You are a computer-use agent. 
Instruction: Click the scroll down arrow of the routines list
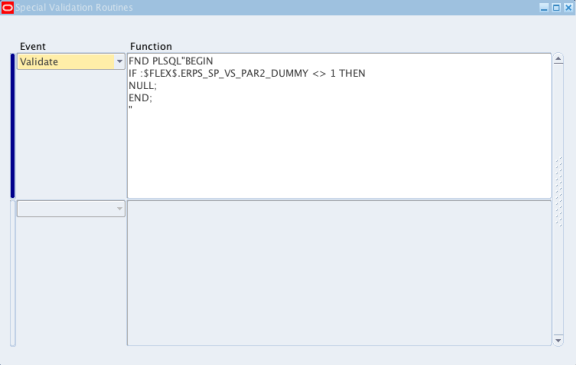[x=558, y=340]
